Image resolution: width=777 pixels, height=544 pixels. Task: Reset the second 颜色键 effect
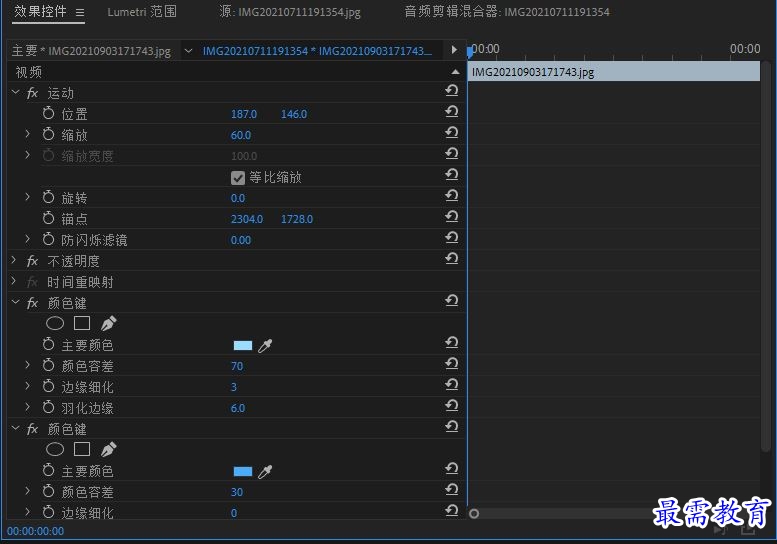click(x=451, y=427)
